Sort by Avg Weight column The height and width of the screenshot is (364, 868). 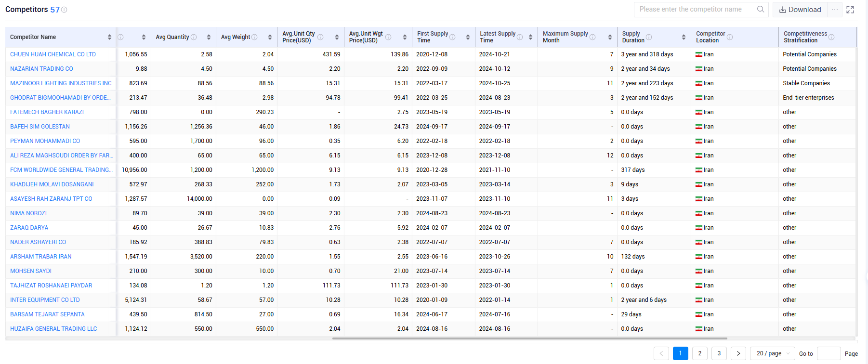click(270, 37)
